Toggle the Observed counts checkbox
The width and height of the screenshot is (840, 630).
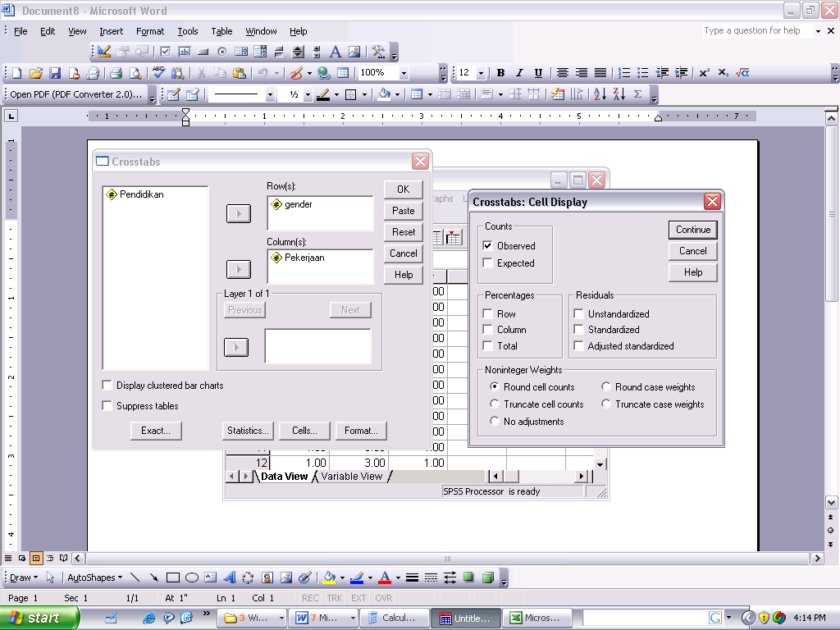pos(487,246)
